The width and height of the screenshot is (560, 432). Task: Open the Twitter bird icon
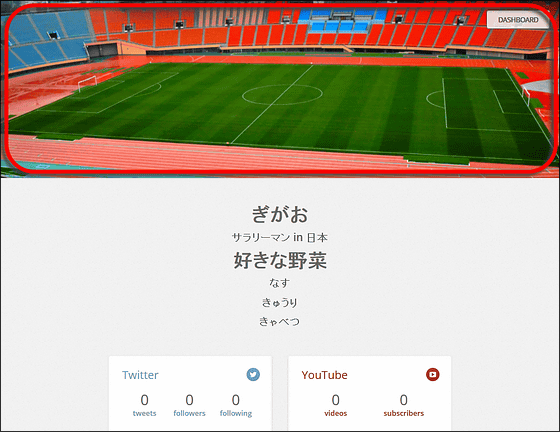click(x=253, y=375)
